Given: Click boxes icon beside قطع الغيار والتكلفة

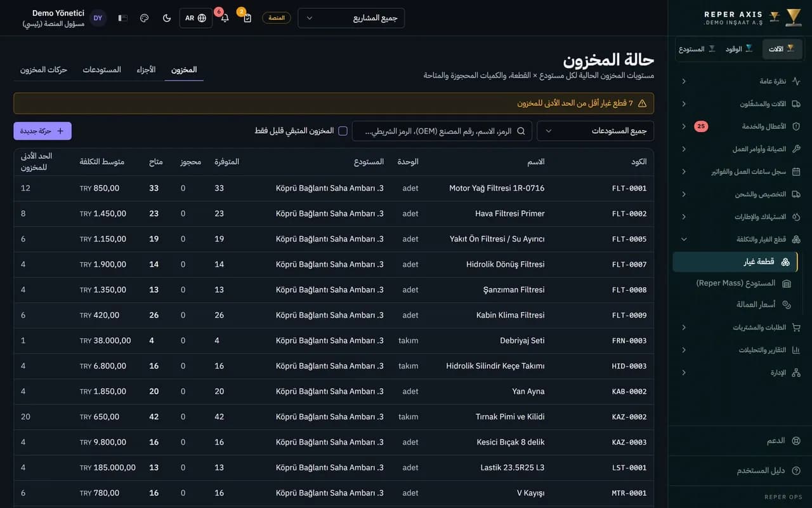Looking at the screenshot, I should coord(796,239).
